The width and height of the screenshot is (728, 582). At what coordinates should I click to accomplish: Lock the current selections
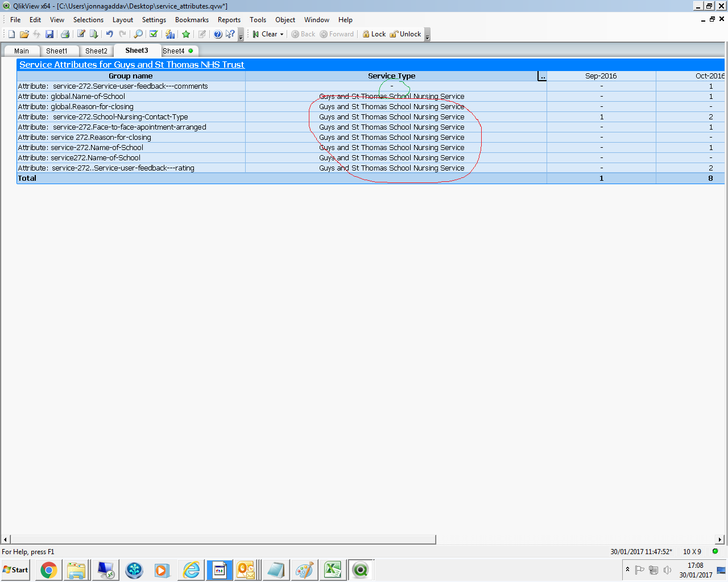pyautogui.click(x=374, y=34)
